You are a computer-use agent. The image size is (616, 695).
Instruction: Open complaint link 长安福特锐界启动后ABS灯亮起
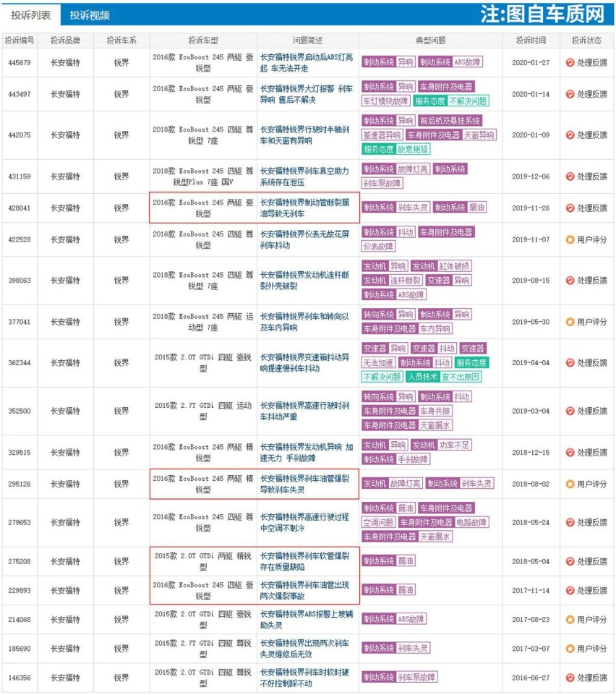click(x=307, y=62)
